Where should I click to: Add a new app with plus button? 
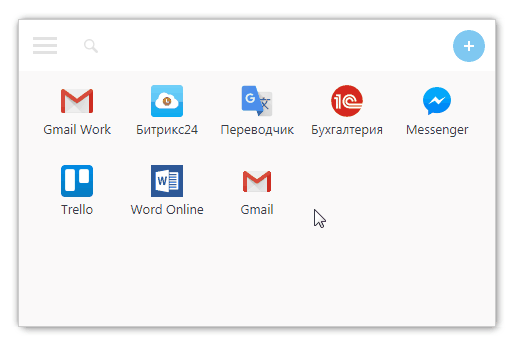pos(469,46)
